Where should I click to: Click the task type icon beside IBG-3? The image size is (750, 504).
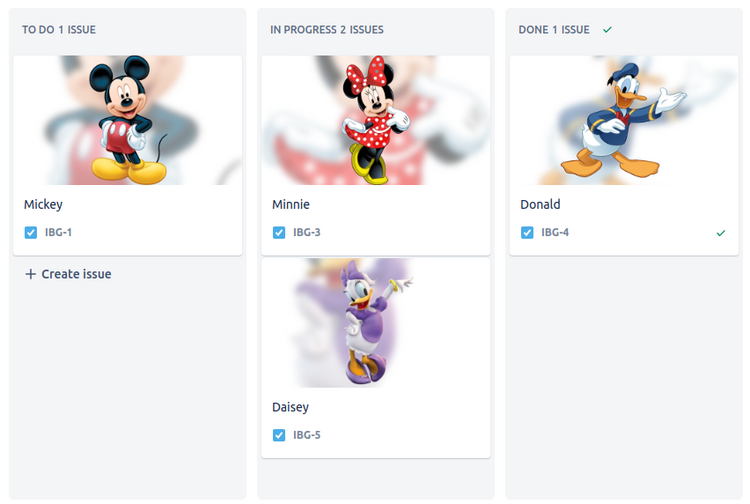[279, 232]
